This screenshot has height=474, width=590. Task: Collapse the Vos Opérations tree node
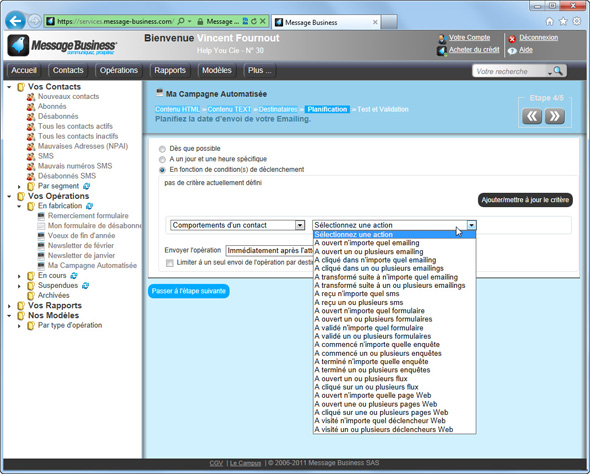point(9,196)
